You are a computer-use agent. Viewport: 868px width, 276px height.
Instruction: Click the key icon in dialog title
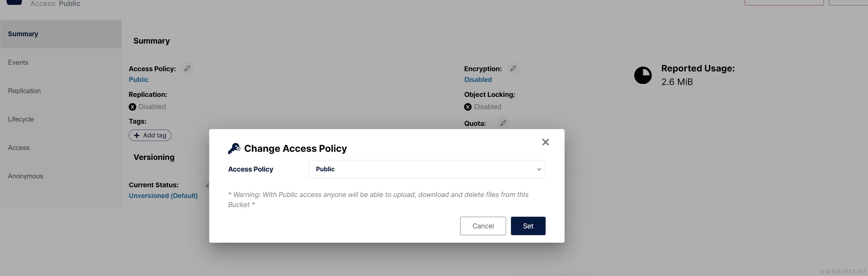[x=234, y=148]
